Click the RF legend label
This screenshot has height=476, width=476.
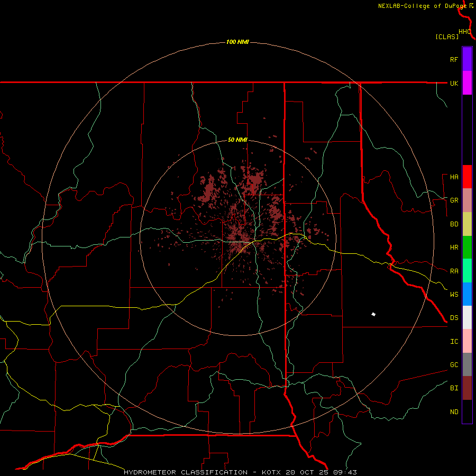454,59
